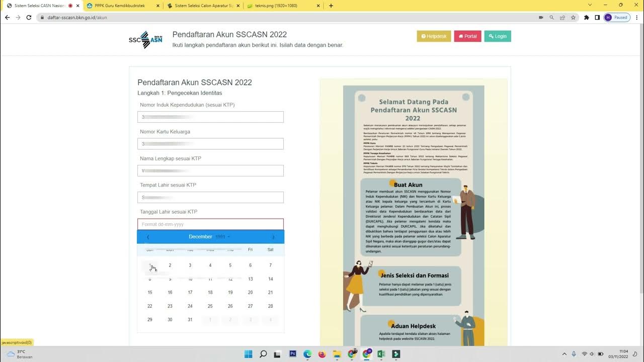Open Microsoft Edge from the taskbar
Image resolution: width=644 pixels, height=362 pixels.
point(307,354)
